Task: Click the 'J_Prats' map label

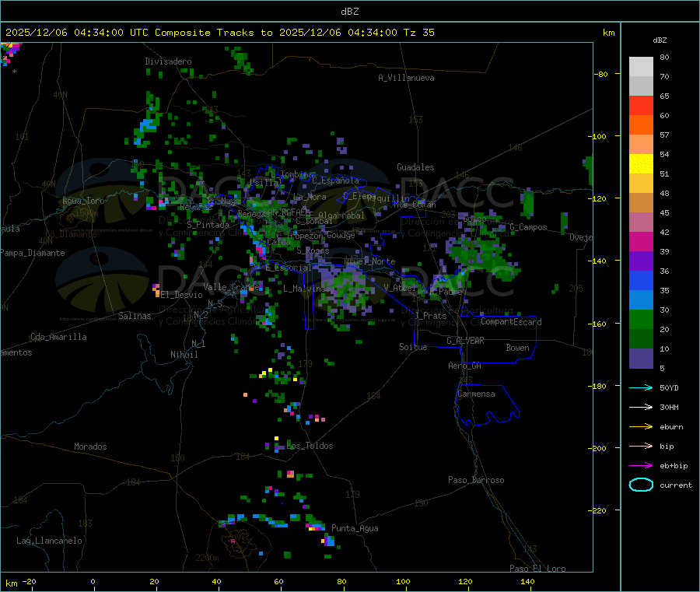Action: (431, 316)
